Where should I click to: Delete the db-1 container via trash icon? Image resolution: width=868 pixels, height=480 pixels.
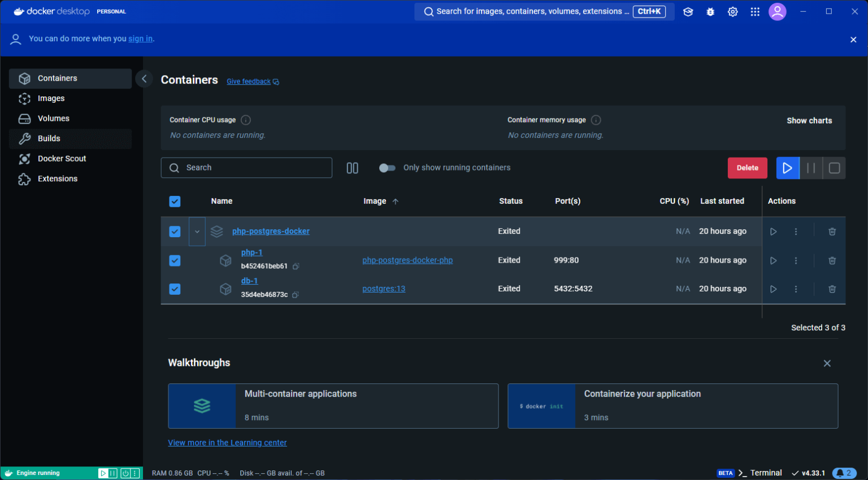(x=832, y=289)
